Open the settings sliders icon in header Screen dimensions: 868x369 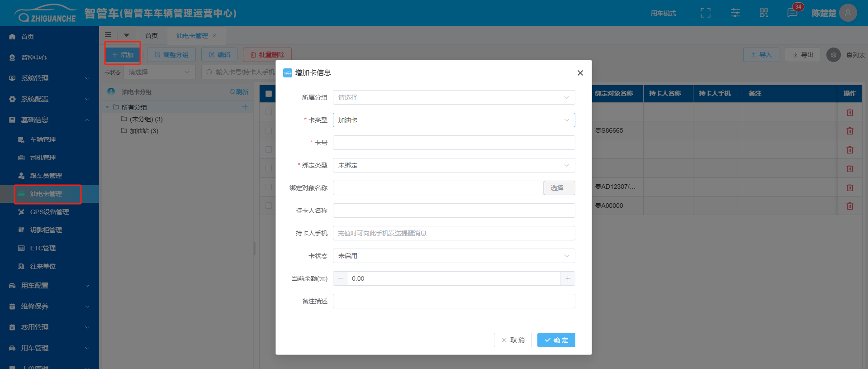pyautogui.click(x=735, y=13)
